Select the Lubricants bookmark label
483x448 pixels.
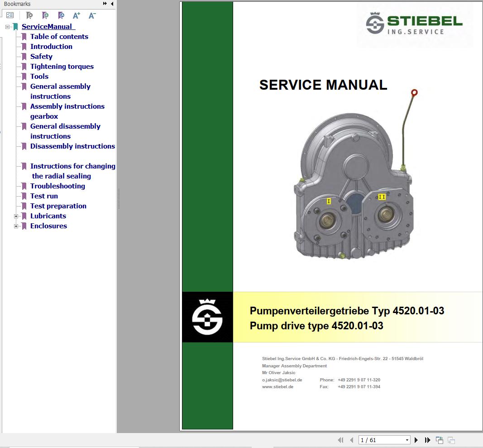tap(48, 216)
